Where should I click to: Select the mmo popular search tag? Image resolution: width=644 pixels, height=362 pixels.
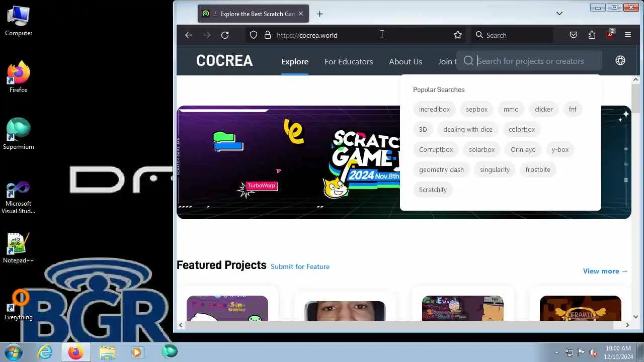coord(511,109)
